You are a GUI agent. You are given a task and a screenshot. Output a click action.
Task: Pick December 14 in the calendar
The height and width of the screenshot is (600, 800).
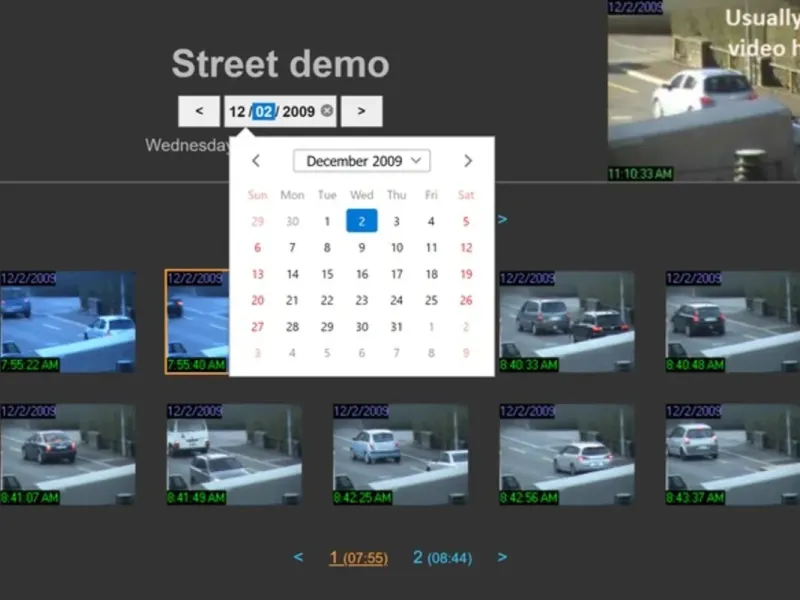[292, 274]
